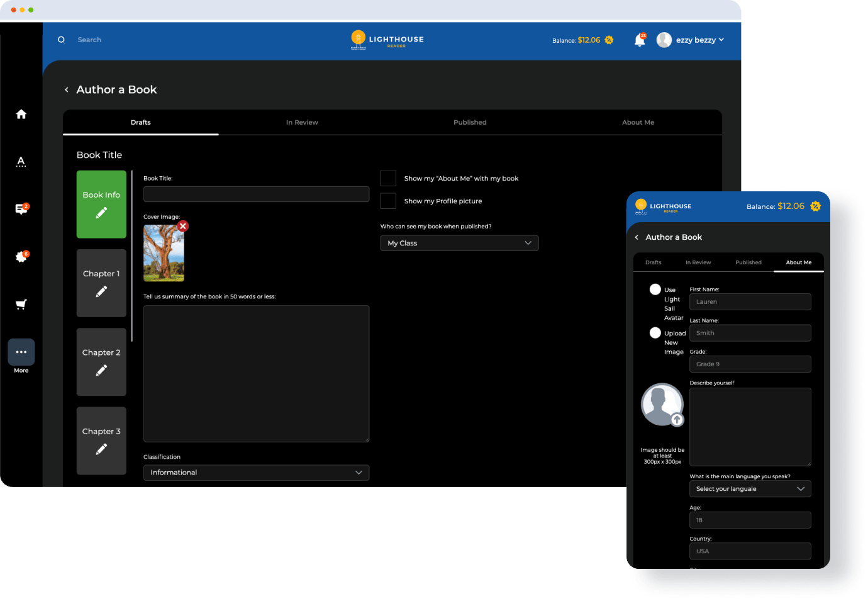This screenshot has height=601, width=868.
Task: Click the book summary text area
Action: (x=256, y=374)
